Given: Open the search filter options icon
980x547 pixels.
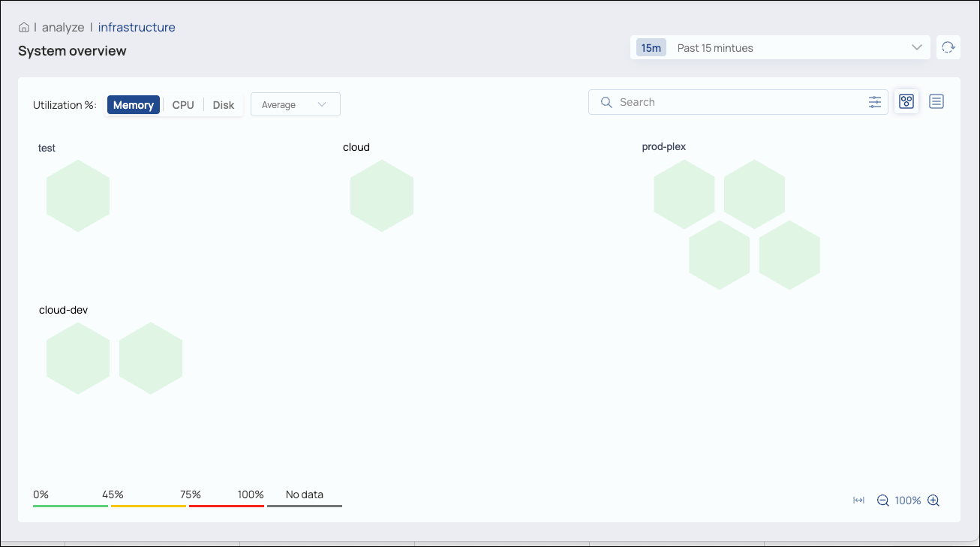Looking at the screenshot, I should [x=875, y=102].
